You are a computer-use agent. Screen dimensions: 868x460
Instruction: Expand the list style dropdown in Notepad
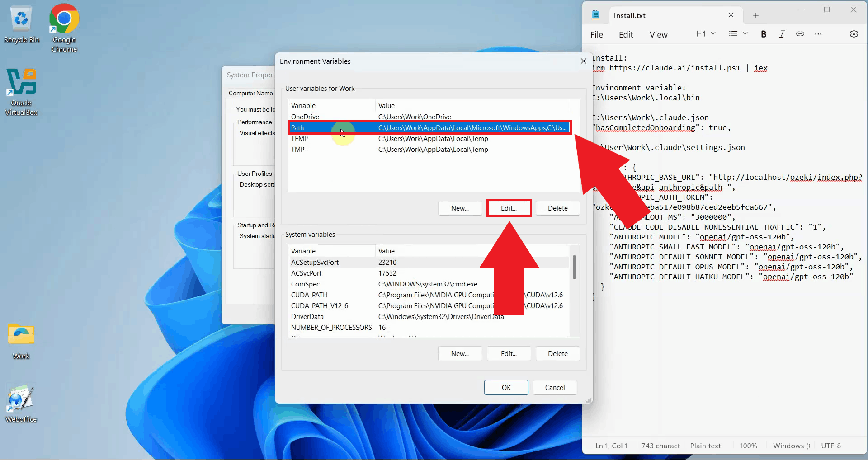(x=738, y=34)
